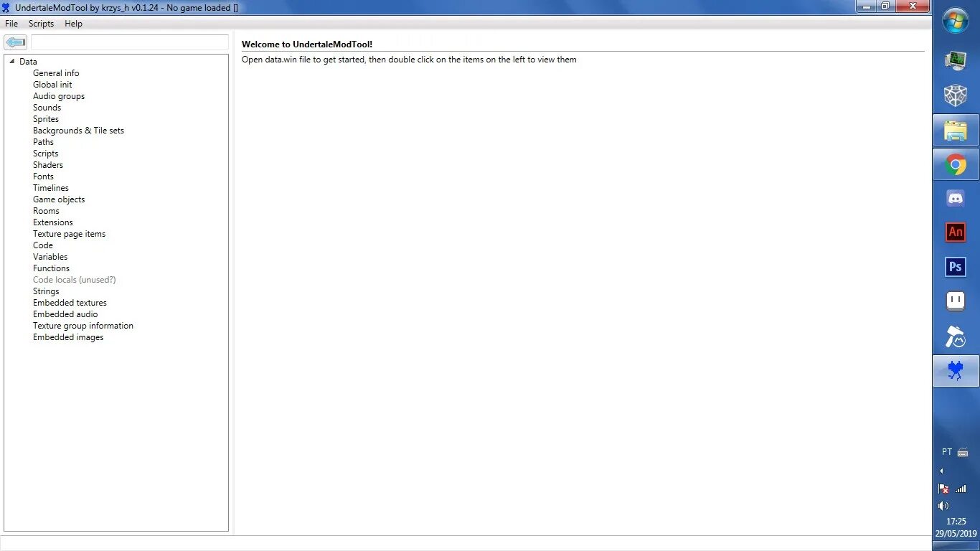Viewport: 980px width, 551px height.
Task: Click the UndertaleModTool title bar icon
Action: click(x=6, y=7)
